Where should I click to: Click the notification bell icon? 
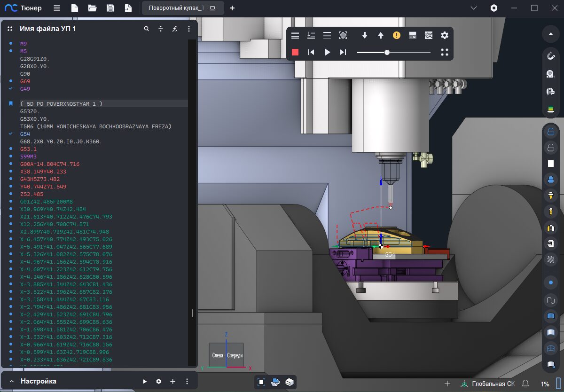(x=525, y=384)
